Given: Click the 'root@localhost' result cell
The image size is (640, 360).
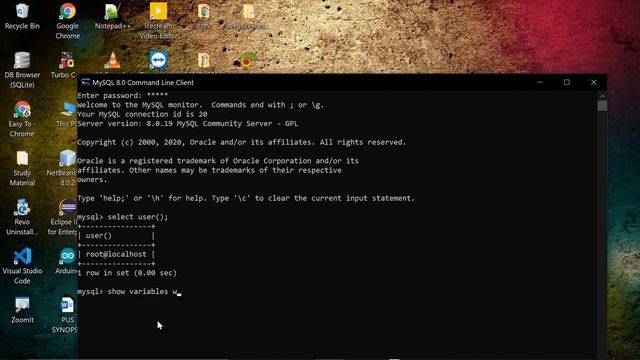Looking at the screenshot, I should click(x=116, y=254).
